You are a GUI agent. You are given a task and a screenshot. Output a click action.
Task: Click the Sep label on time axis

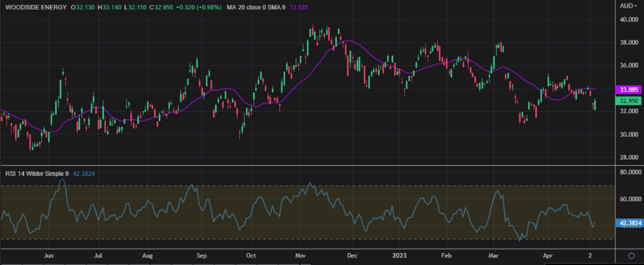[201, 254]
